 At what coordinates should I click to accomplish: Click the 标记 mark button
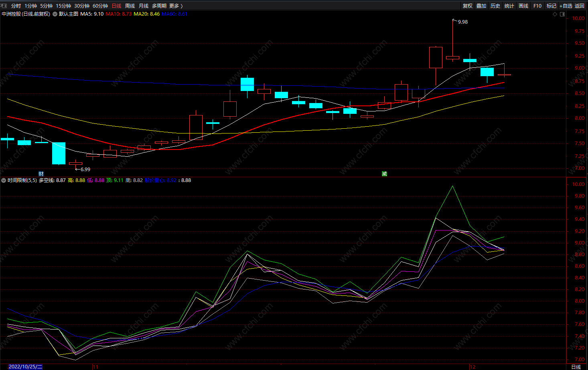click(x=552, y=6)
